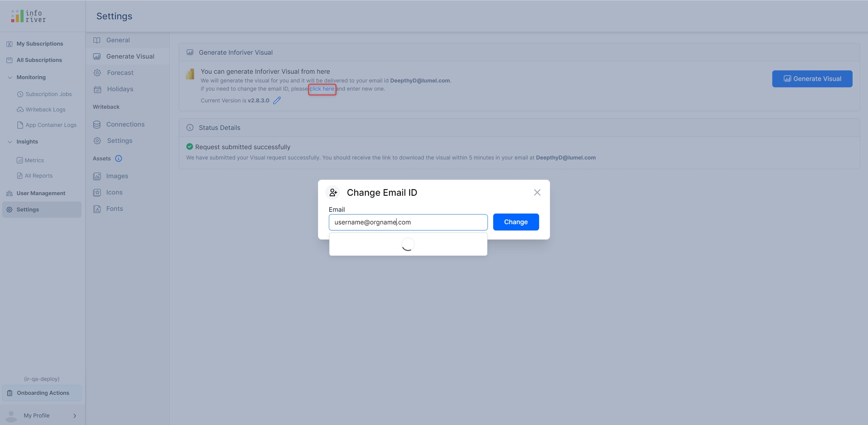
Task: Click the Generate Visual button
Action: point(812,78)
